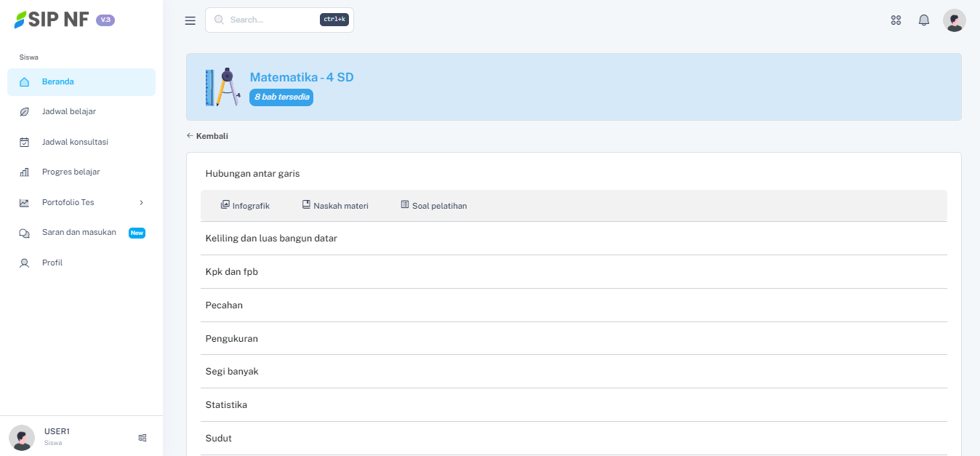Open the Infografik tab
The height and width of the screenshot is (456, 980).
coord(245,206)
